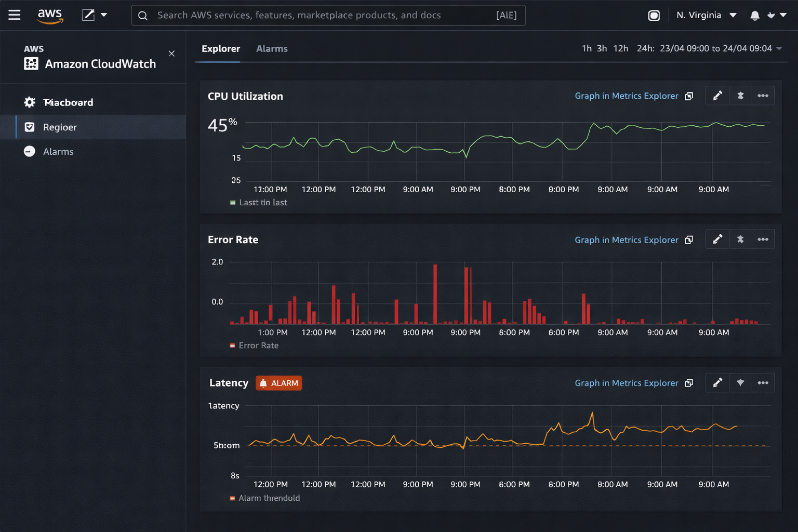Switch to the Alarms tab

(272, 49)
